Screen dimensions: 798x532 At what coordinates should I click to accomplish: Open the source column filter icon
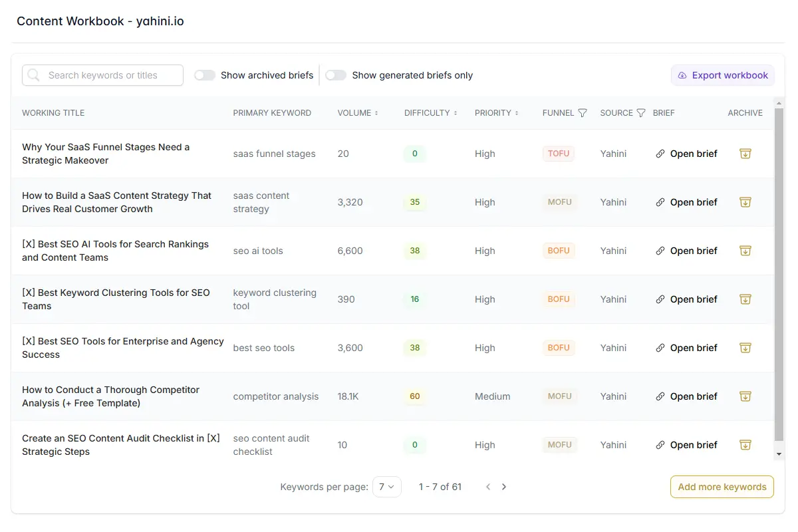(x=640, y=112)
